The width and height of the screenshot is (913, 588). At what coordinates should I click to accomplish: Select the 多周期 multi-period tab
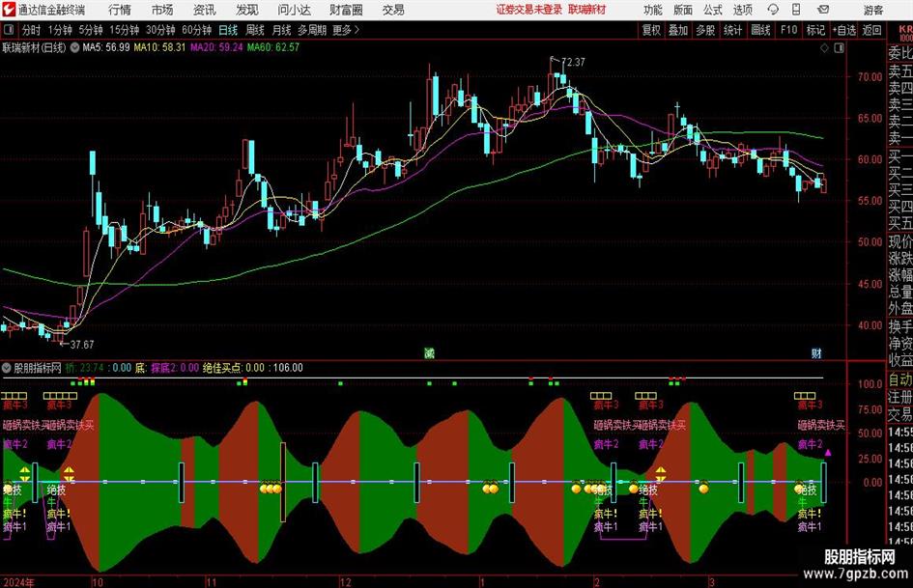point(311,30)
